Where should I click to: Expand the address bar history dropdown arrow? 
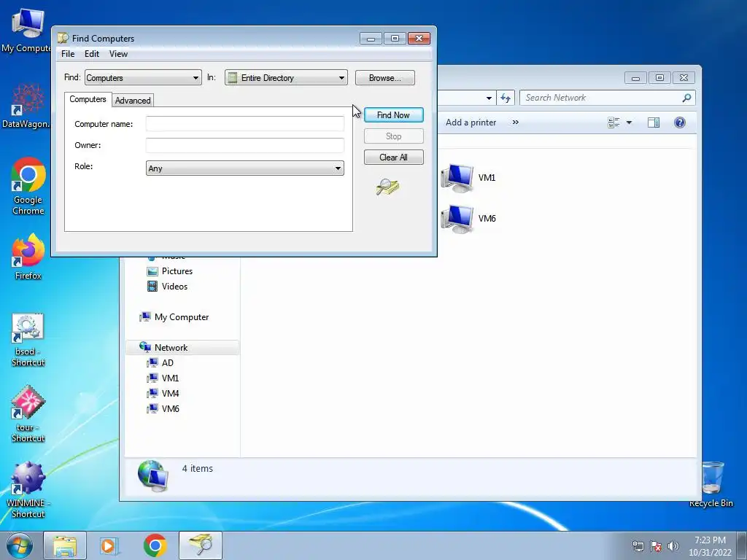[489, 98]
